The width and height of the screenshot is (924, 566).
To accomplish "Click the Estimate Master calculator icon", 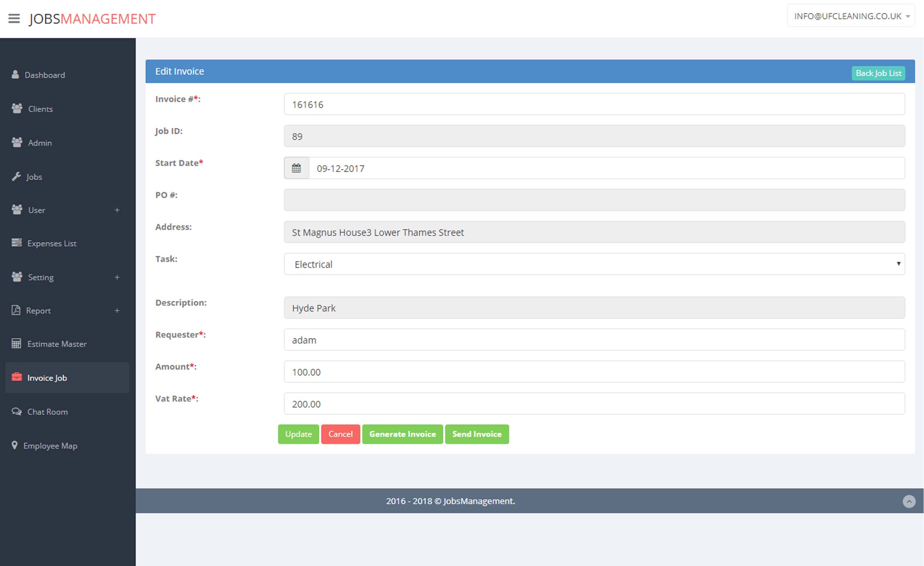I will coord(16,343).
